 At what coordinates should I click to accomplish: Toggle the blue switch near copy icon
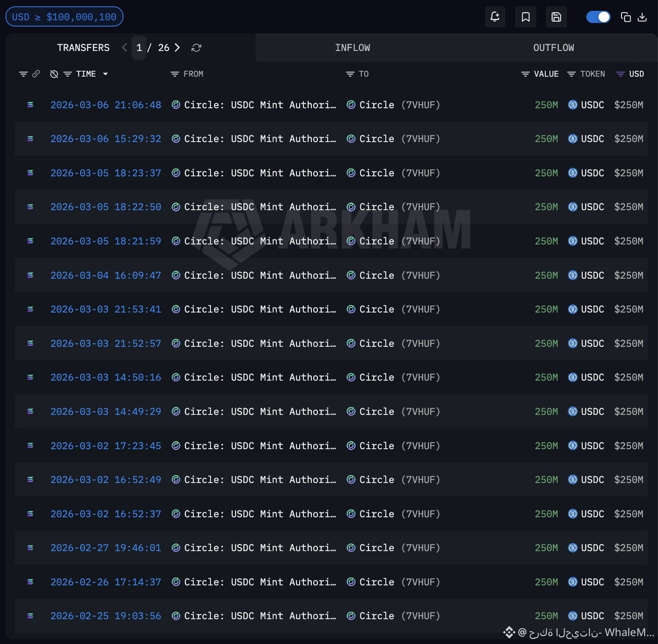(598, 17)
